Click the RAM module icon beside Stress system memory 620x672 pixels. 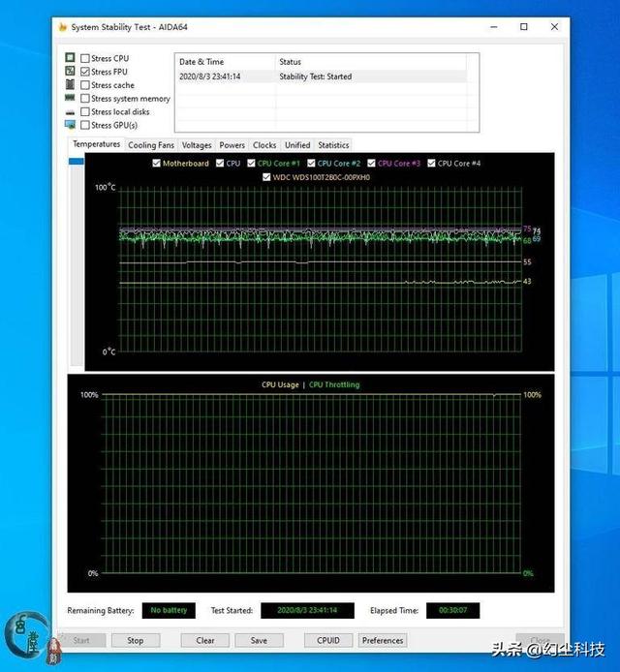point(70,98)
